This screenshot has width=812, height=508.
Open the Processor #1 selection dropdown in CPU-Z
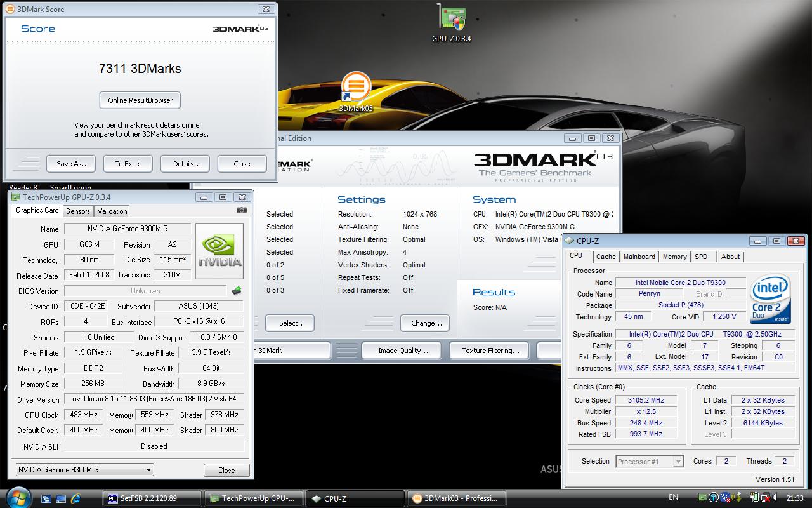click(650, 462)
